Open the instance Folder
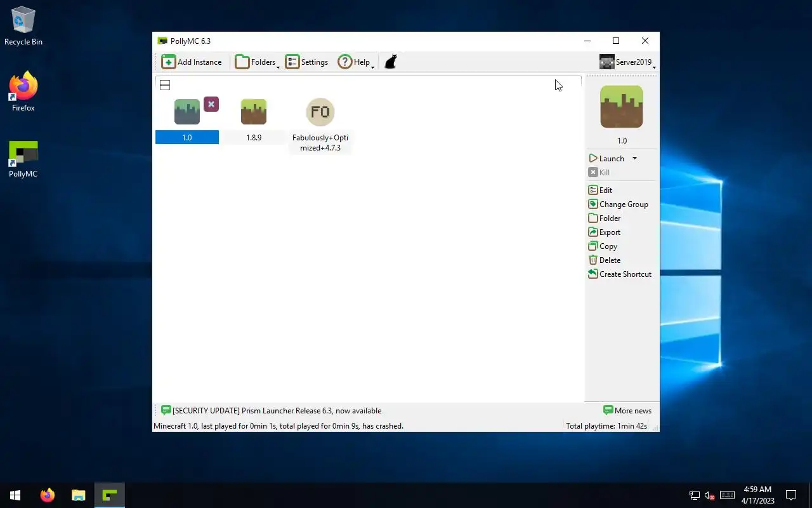812x508 pixels. [x=605, y=218]
